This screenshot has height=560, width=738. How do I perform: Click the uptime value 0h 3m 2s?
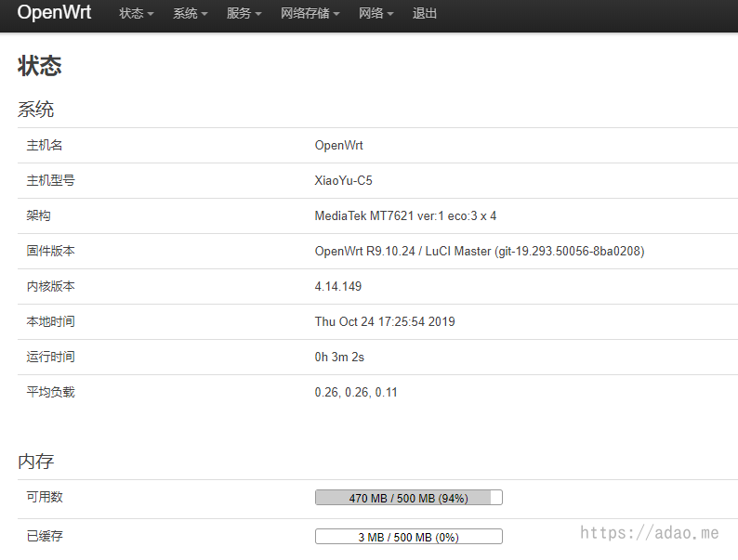[339, 357]
